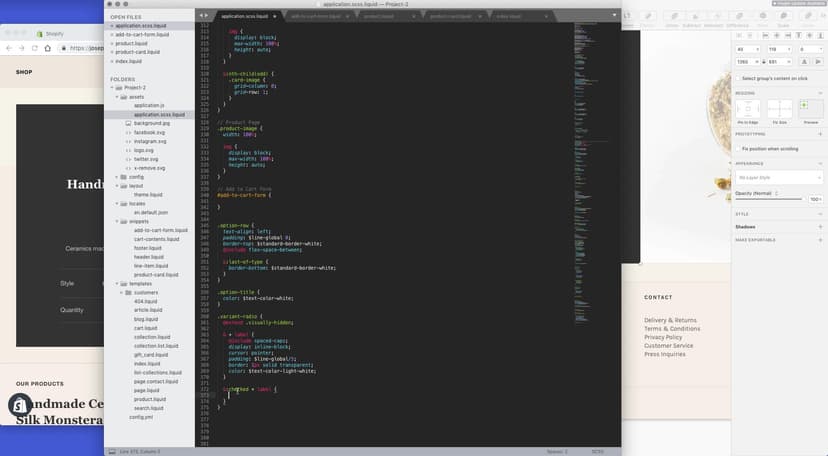
Task: Open the No Layer Style dropdown
Action: [779, 177]
